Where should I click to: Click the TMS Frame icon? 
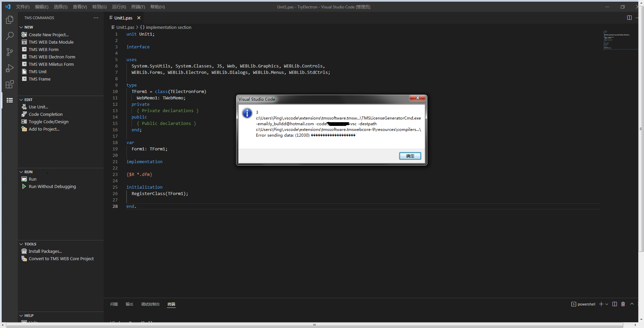24,79
